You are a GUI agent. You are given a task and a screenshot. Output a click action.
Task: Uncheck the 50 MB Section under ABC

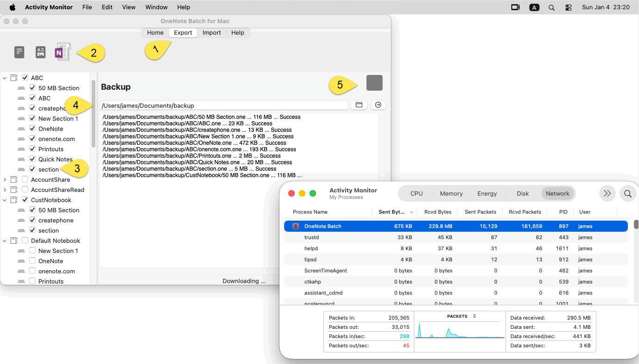click(32, 88)
